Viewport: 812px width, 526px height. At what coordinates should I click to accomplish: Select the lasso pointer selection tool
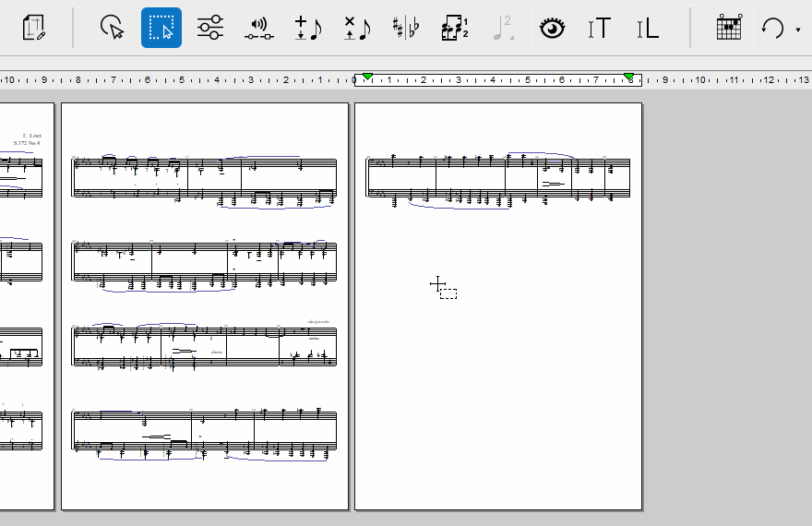coord(113,28)
